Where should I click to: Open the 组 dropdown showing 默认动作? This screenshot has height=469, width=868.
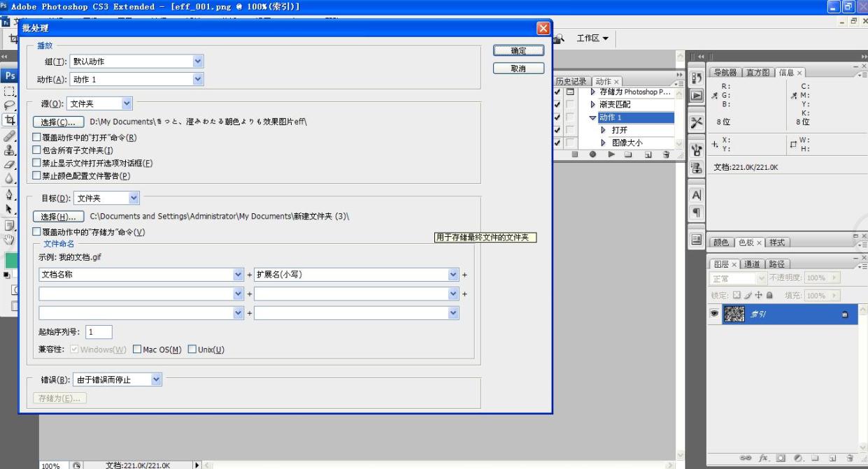136,62
